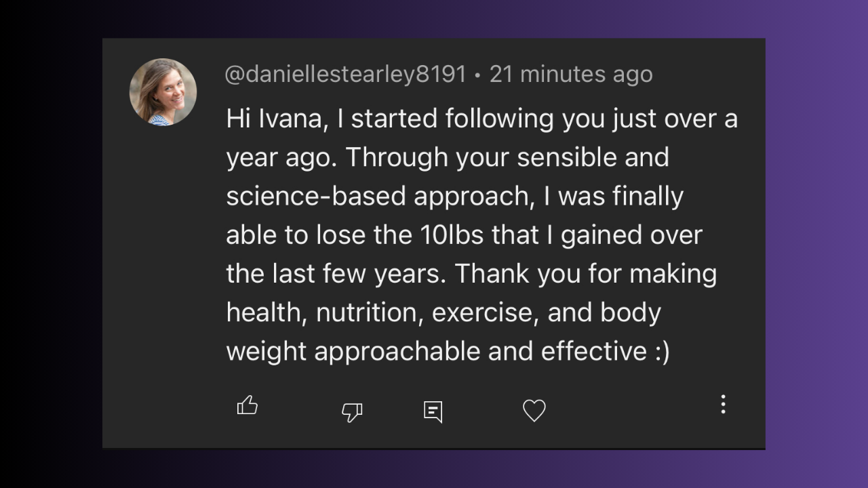Heart the comment from daniellestearley8191

pyautogui.click(x=534, y=410)
